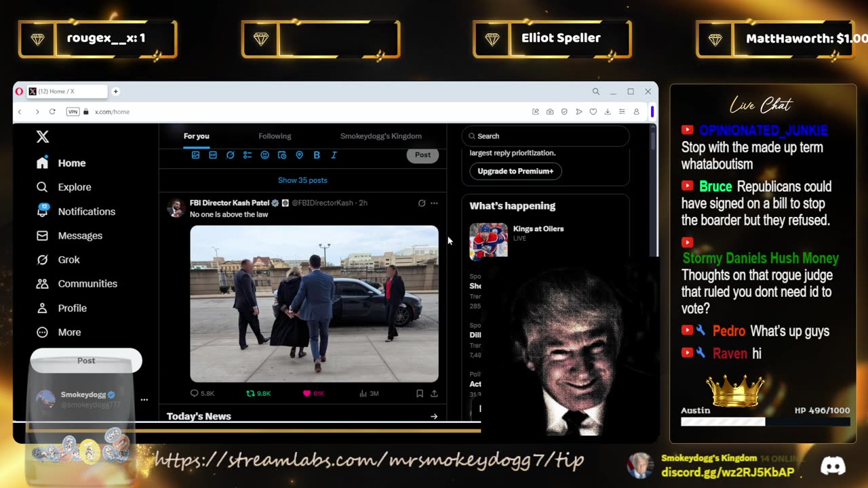Open browser profile account icon
Image resolution: width=868 pixels, height=488 pixels.
click(636, 112)
